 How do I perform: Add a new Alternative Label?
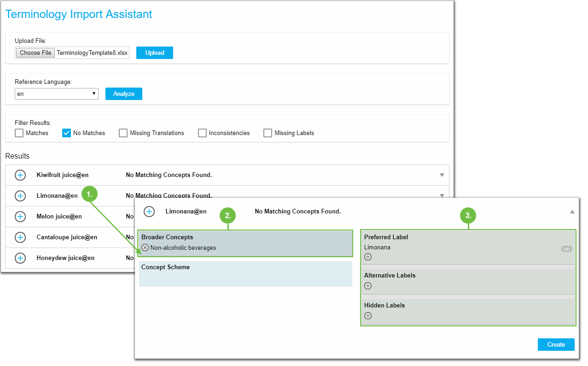[x=368, y=286]
